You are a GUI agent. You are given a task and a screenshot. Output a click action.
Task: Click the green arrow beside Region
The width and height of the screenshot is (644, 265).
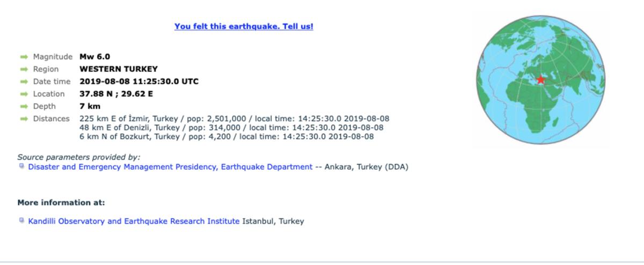point(24,69)
